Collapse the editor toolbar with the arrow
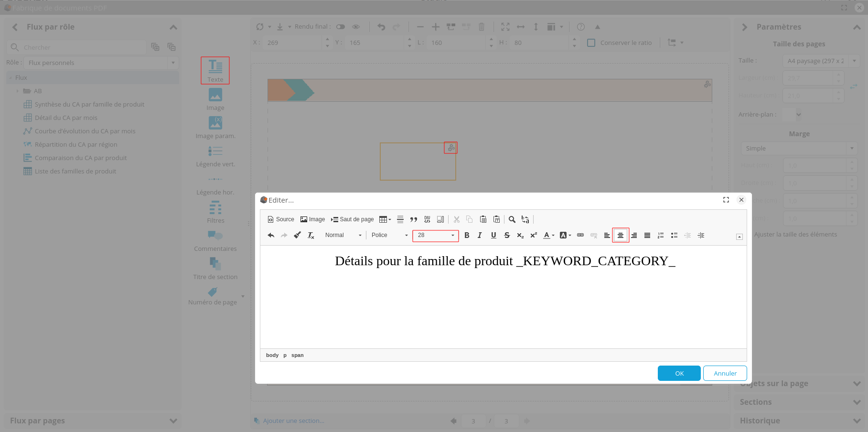 pos(739,237)
